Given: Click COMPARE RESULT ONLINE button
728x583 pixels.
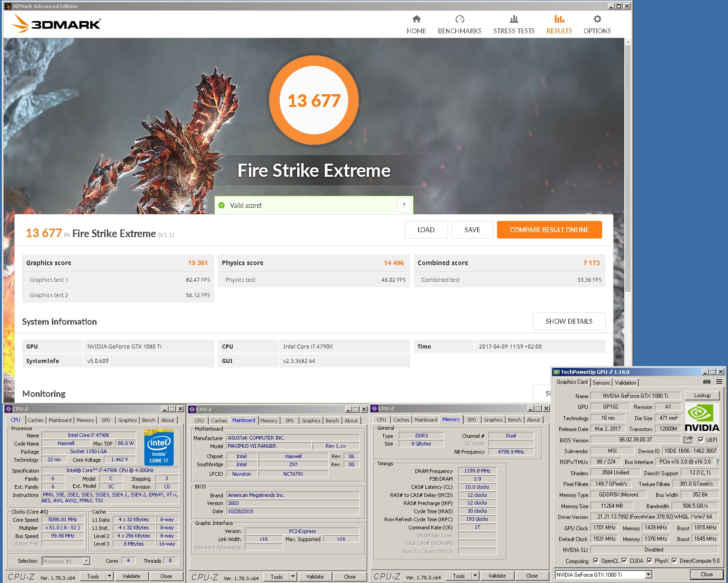Looking at the screenshot, I should [549, 230].
